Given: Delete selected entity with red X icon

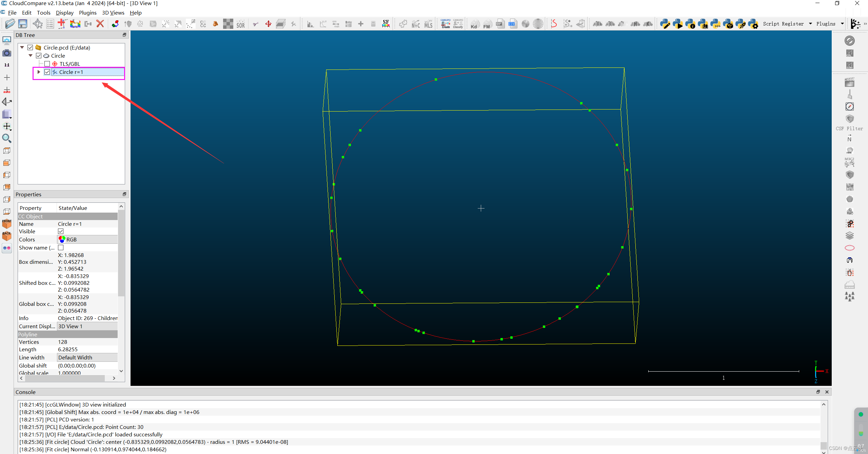Looking at the screenshot, I should [100, 24].
